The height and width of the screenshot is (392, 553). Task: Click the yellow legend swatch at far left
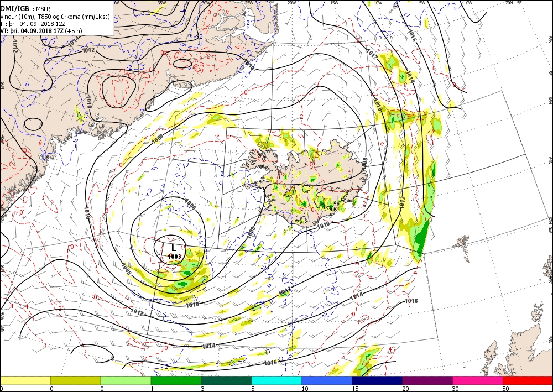(25, 380)
